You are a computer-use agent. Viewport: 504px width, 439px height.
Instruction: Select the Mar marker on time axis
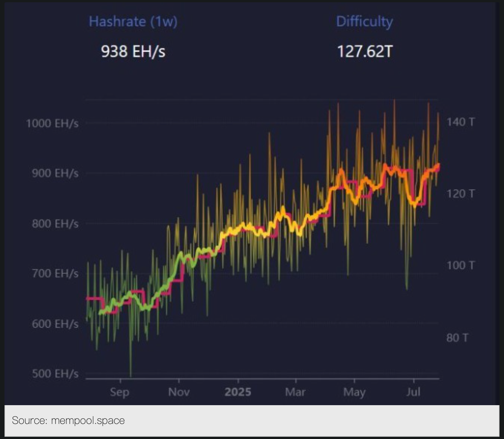[x=295, y=392]
